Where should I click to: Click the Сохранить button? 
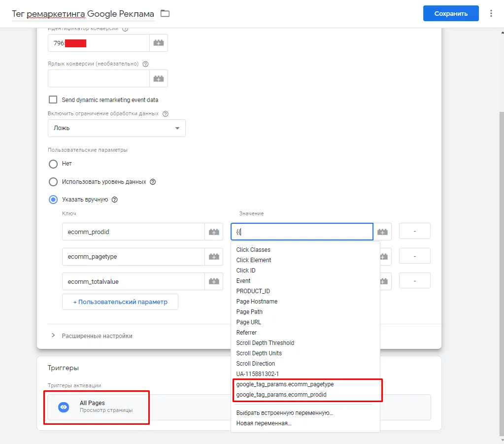451,13
